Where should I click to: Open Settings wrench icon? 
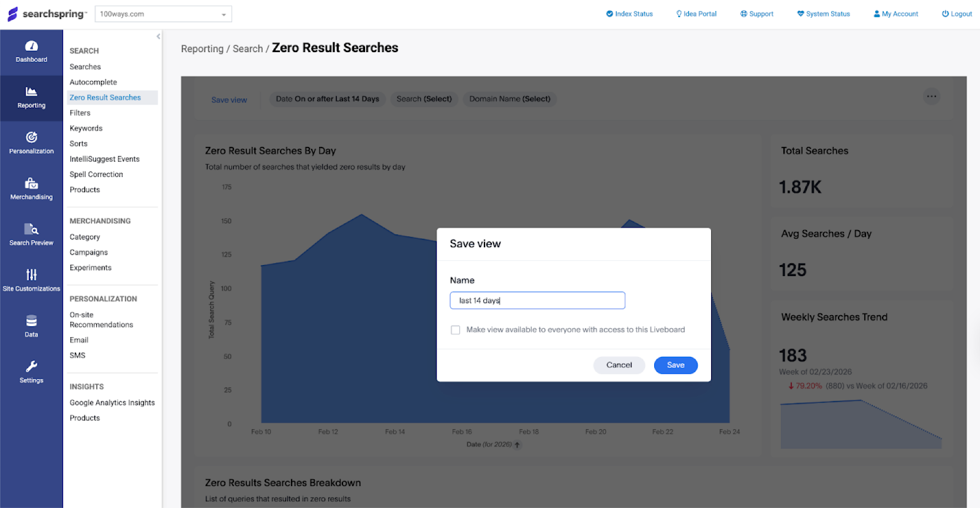point(31,367)
